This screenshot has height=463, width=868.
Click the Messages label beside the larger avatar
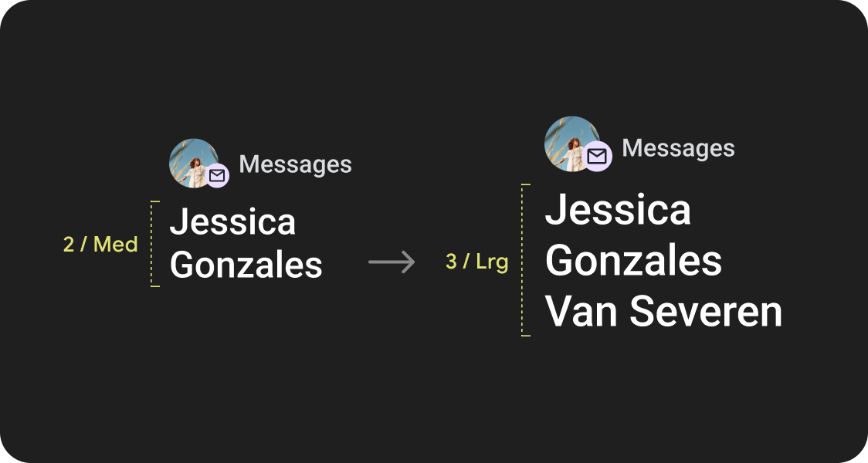[x=678, y=148]
